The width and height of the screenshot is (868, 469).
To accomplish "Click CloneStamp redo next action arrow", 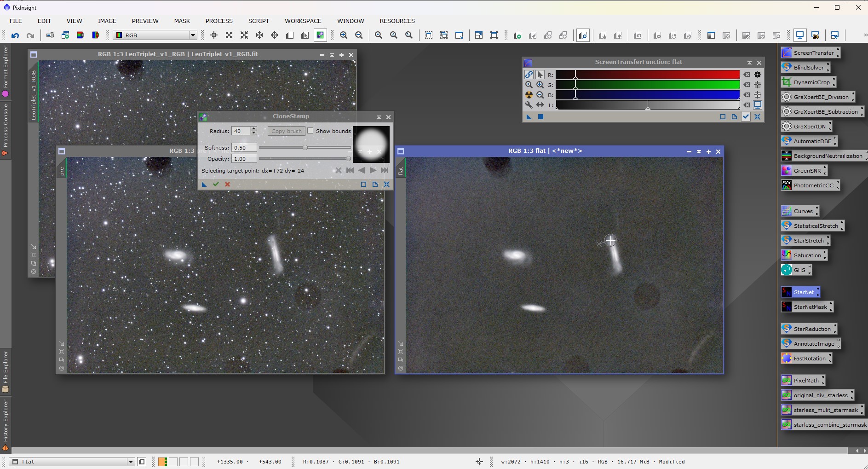I will click(x=373, y=170).
